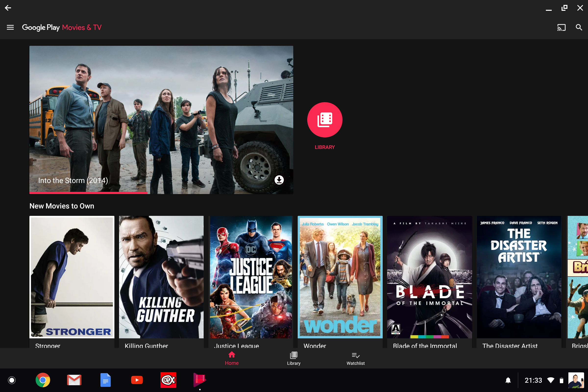This screenshot has width=588, height=392.
Task: Close the Play Movies window
Action: click(580, 8)
